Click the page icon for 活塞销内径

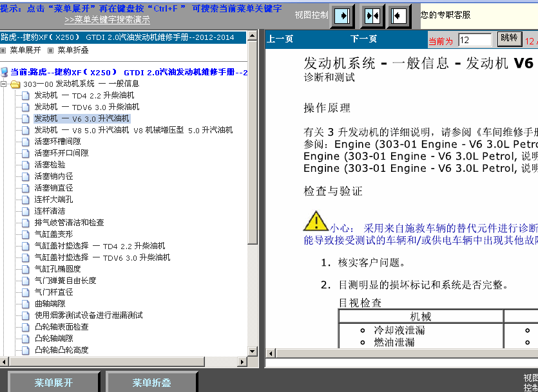(26, 177)
